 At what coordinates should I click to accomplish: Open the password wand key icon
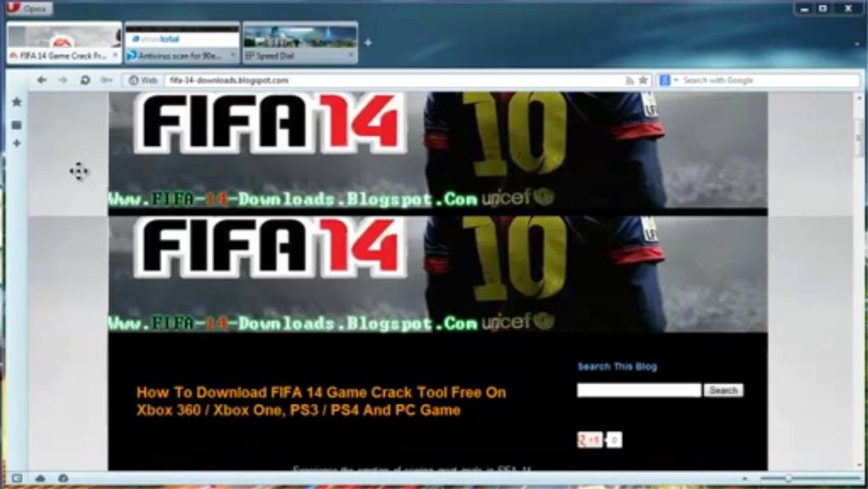point(106,80)
